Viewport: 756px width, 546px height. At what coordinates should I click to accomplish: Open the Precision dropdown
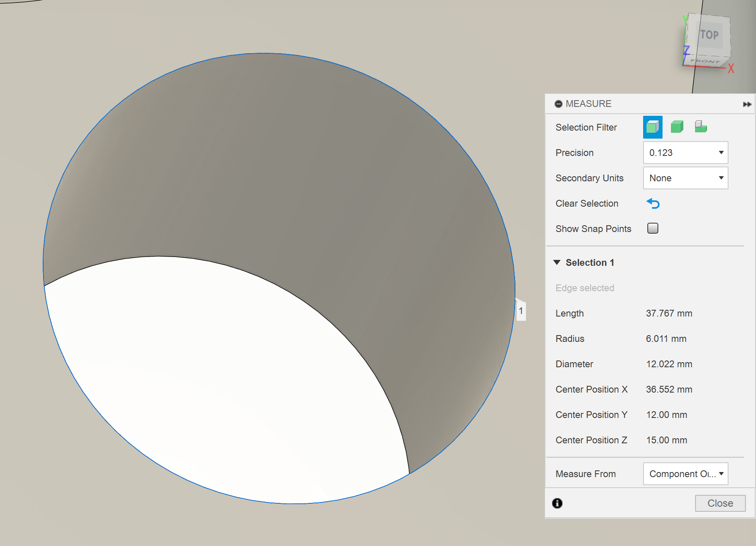pos(685,153)
